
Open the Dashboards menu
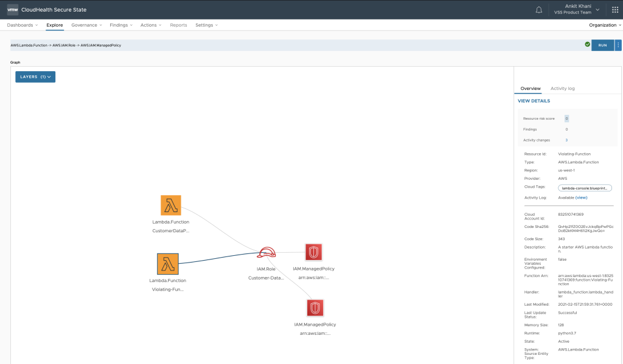point(23,25)
